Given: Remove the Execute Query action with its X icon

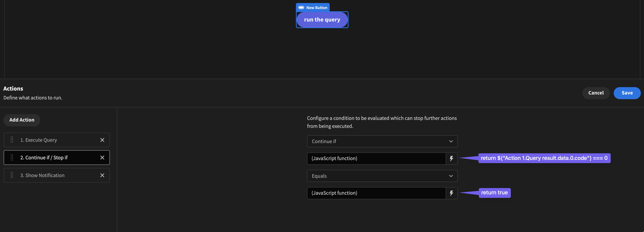Looking at the screenshot, I should pyautogui.click(x=102, y=140).
